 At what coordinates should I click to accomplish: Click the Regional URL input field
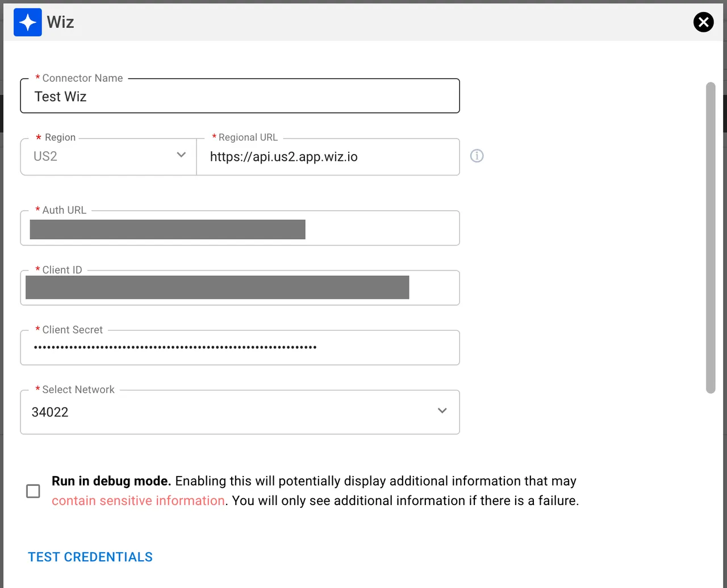[x=328, y=157]
